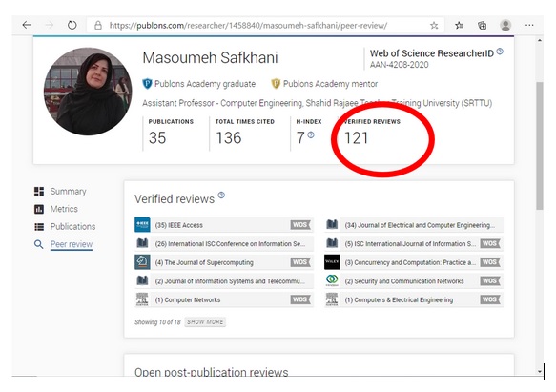556x392 pixels.
Task: Open the favorites list icon in the toolbar
Action: coord(459,25)
